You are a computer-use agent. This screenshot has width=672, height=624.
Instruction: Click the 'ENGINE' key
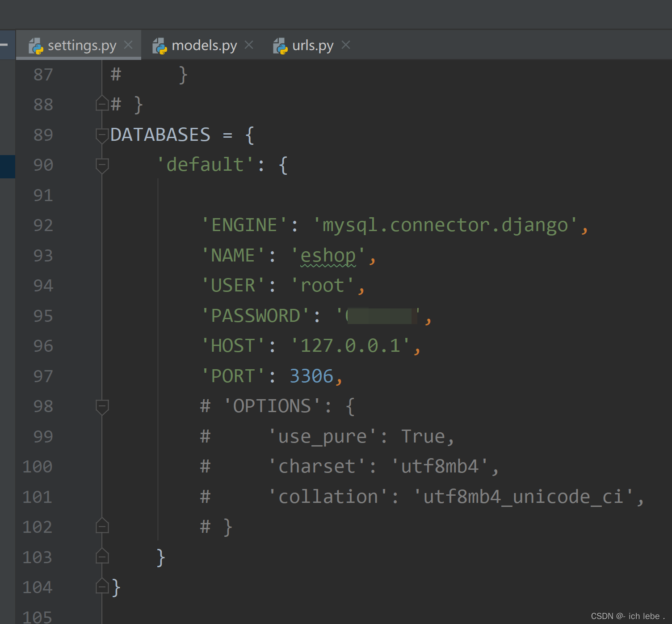(244, 225)
